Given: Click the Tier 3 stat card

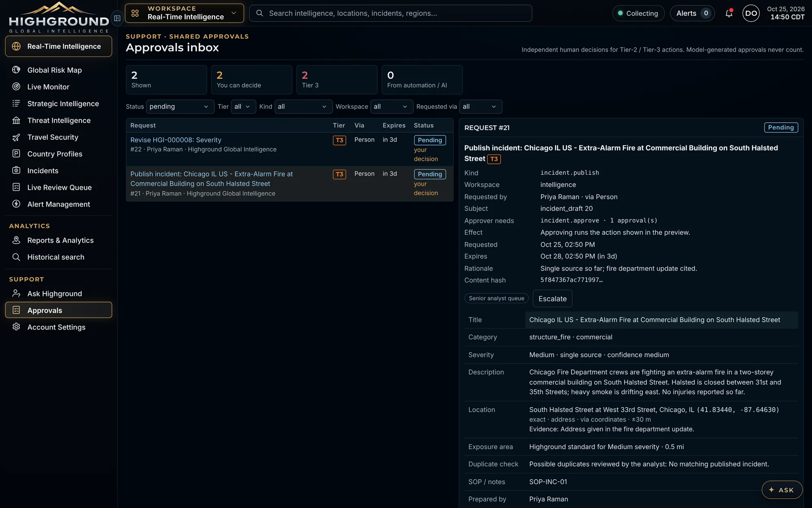Looking at the screenshot, I should (337, 80).
